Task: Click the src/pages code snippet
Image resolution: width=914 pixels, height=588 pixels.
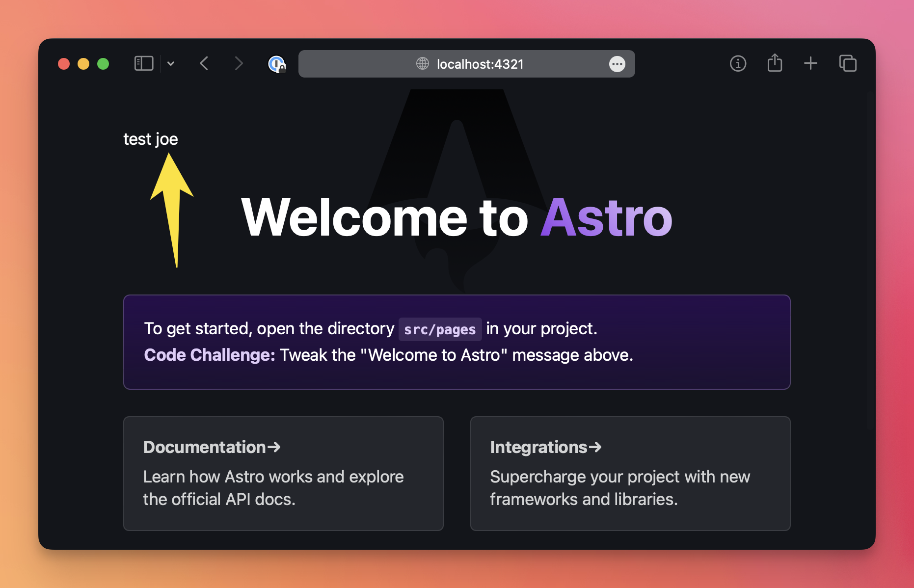Action: (440, 329)
